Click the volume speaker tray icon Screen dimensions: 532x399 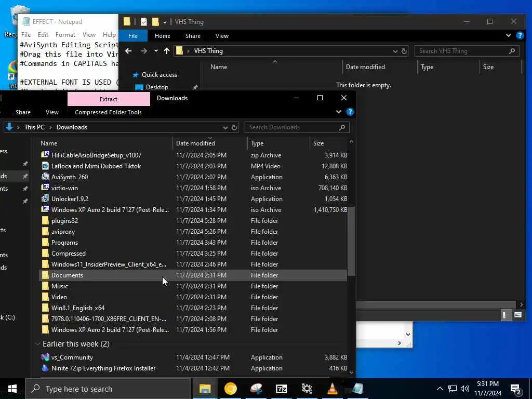tap(465, 389)
